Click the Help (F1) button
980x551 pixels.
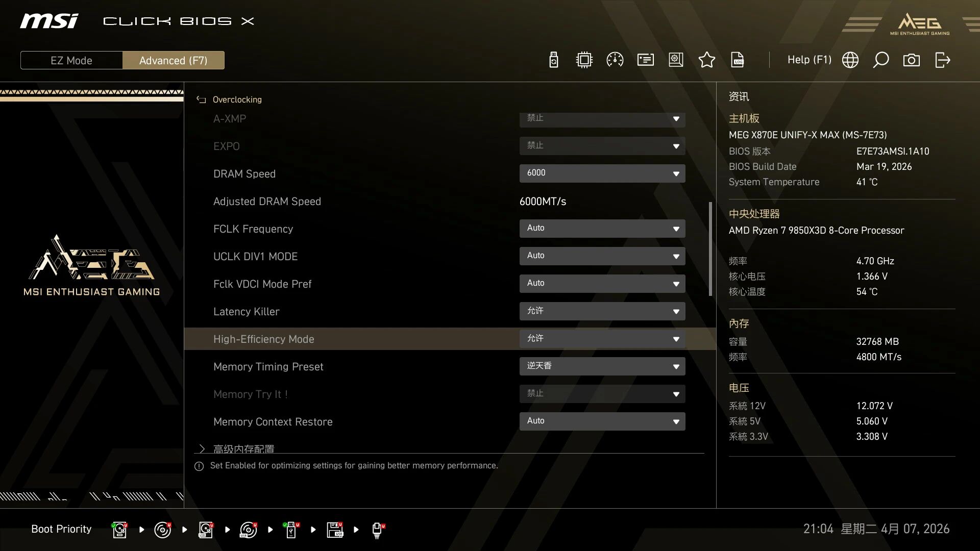809,60
